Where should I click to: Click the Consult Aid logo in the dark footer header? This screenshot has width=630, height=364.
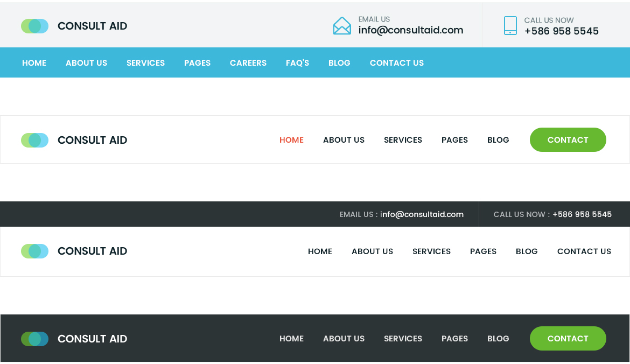[x=74, y=339]
